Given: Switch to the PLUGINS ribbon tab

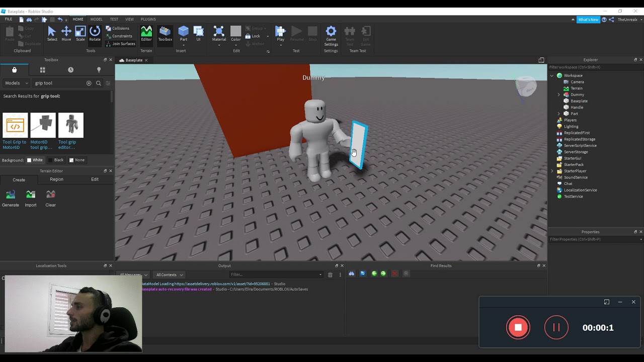Looking at the screenshot, I should [x=148, y=19].
